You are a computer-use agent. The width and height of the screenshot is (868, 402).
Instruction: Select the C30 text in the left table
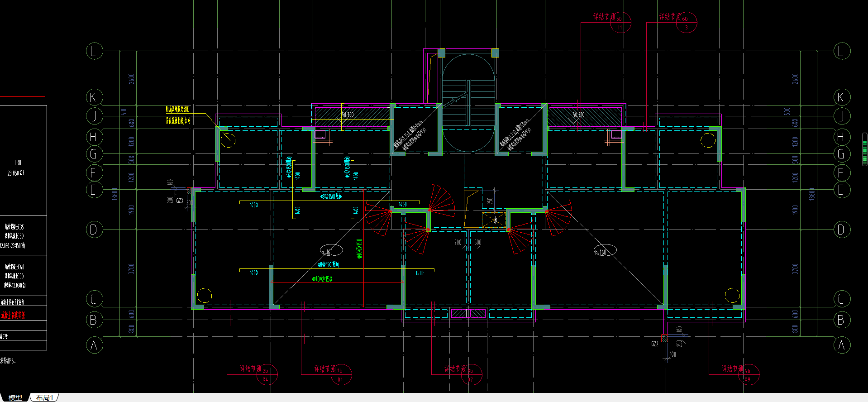[x=18, y=163]
